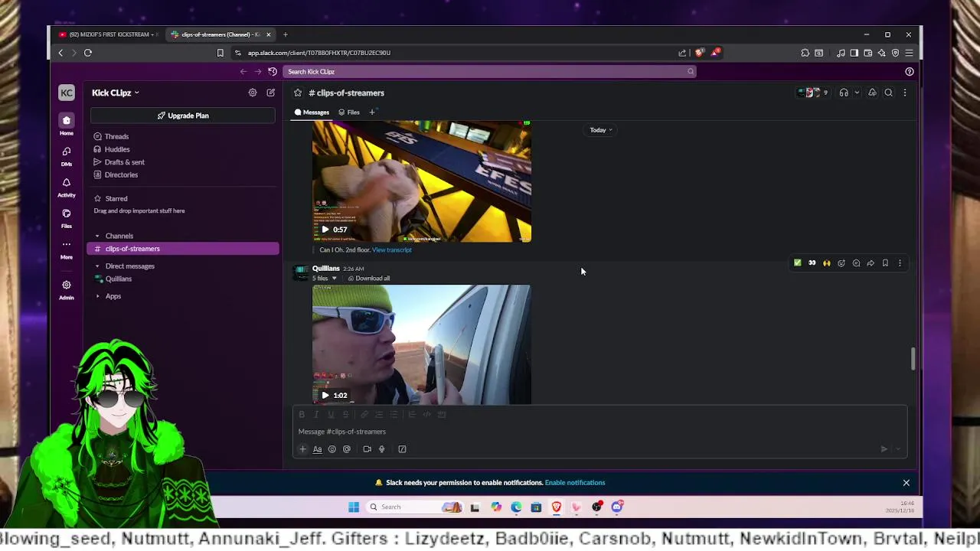Open Kick CLipz workspace dropdown
This screenshot has height=551, width=980.
pyautogui.click(x=116, y=93)
